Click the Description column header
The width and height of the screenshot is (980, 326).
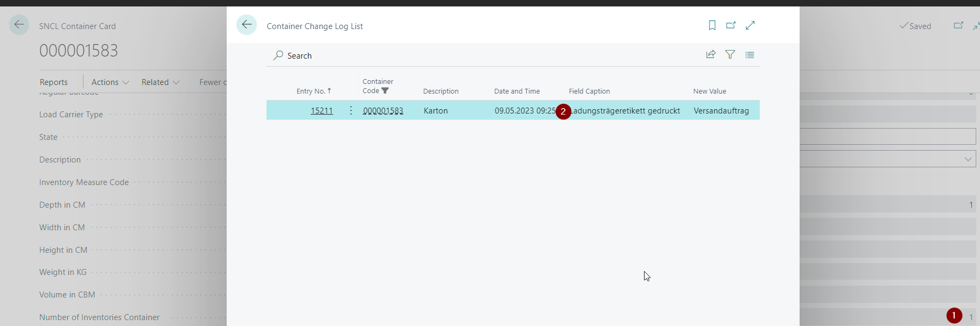point(441,91)
